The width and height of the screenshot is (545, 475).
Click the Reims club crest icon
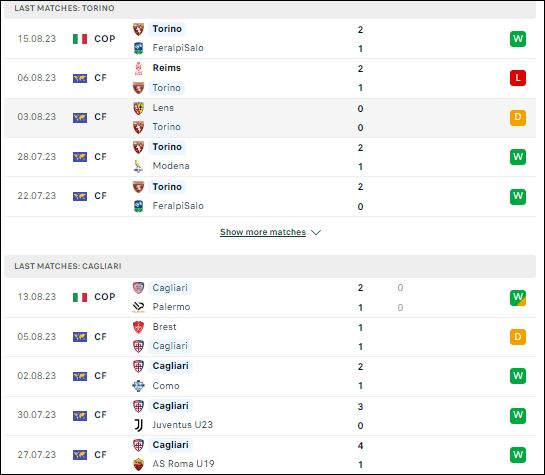point(138,68)
